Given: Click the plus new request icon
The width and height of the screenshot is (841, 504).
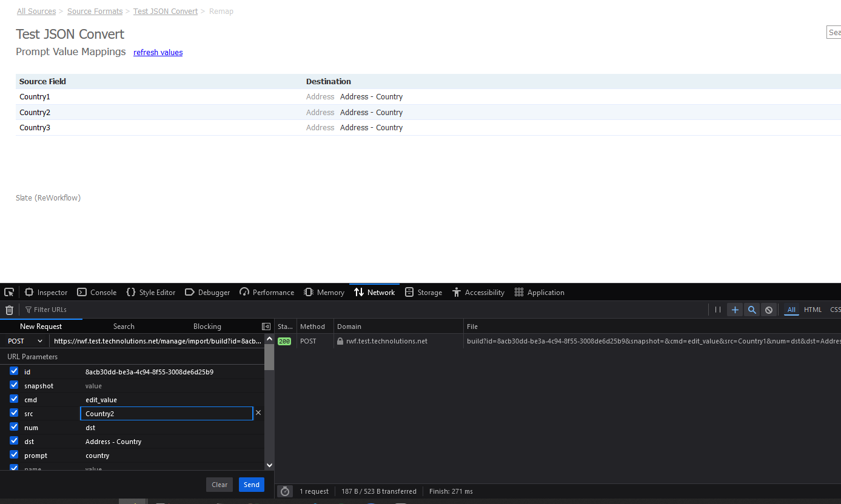Looking at the screenshot, I should click(x=735, y=310).
